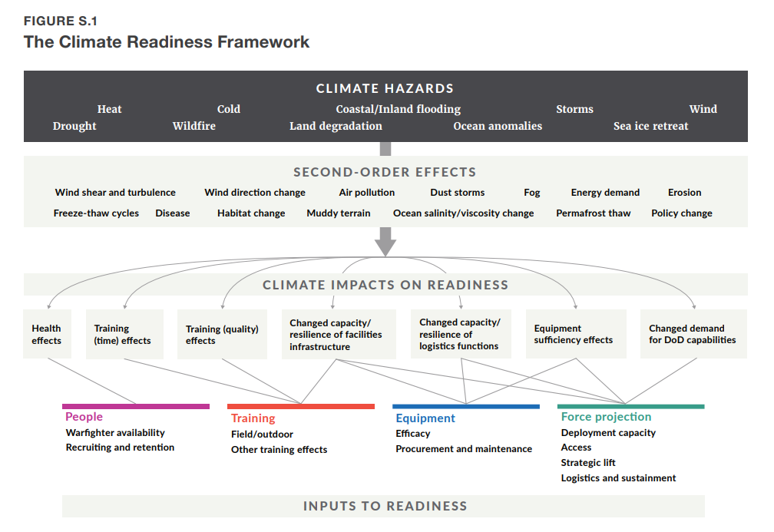Click 'Deployment capacity' text
This screenshot has height=532, width=774.
click(608, 433)
